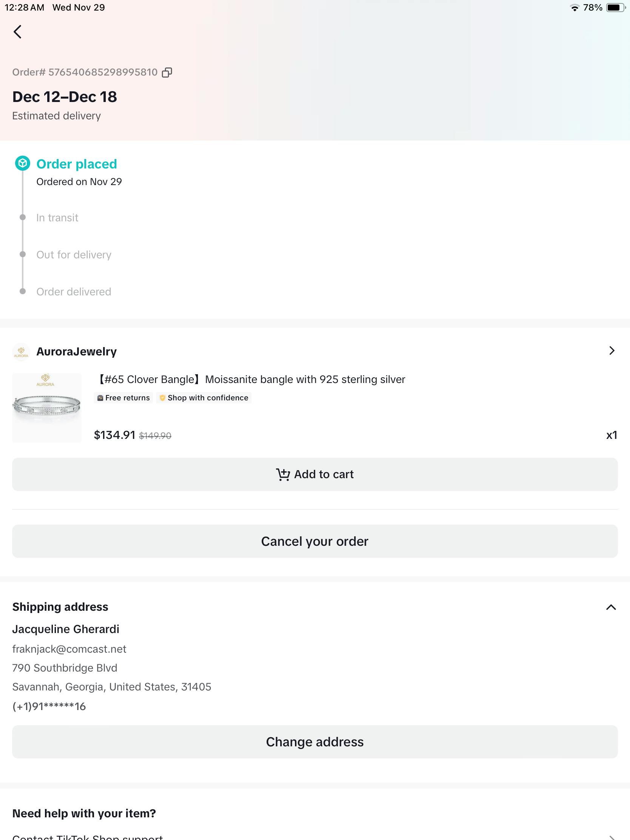
Task: Tap the AuroraJewelry shop name
Action: [x=76, y=352]
